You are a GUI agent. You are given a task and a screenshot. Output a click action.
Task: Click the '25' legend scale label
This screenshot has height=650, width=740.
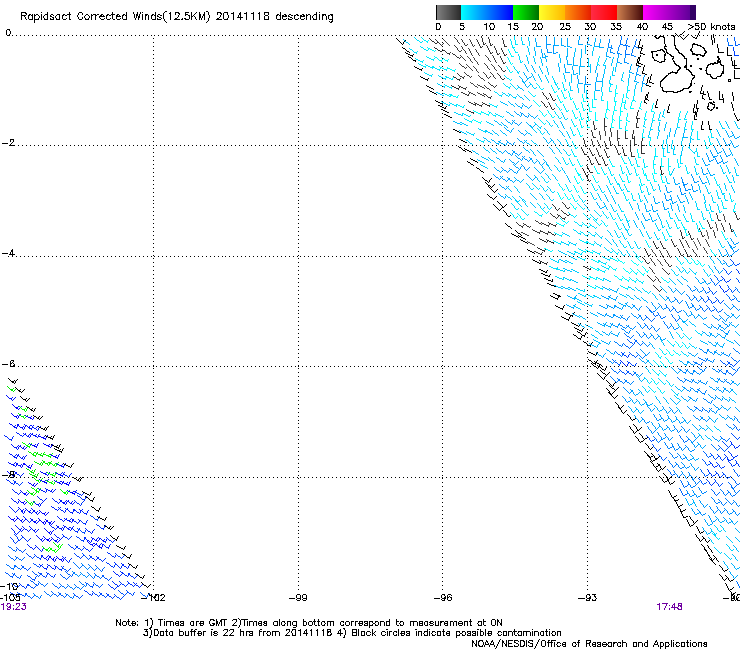(565, 27)
